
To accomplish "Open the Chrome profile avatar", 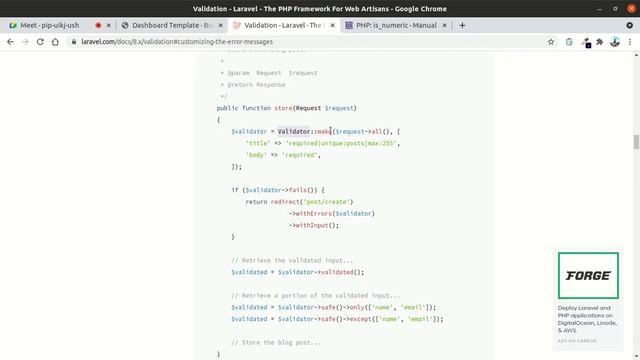I will coord(615,42).
